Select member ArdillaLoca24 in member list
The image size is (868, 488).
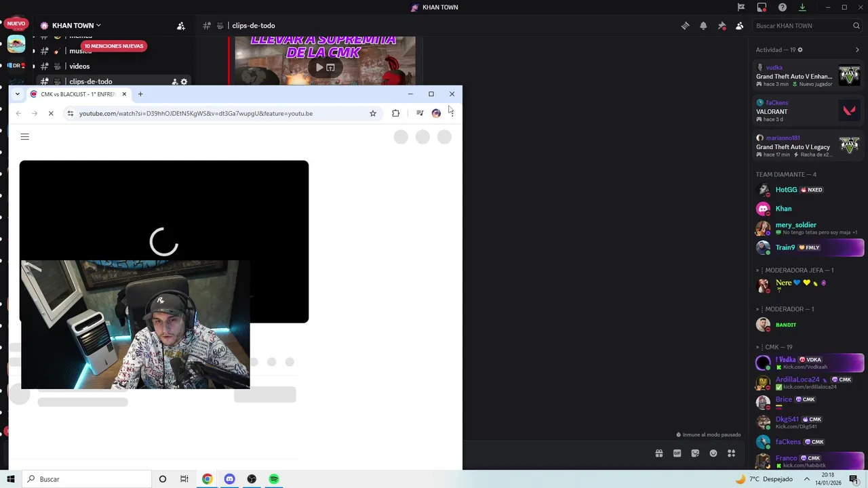click(x=808, y=382)
